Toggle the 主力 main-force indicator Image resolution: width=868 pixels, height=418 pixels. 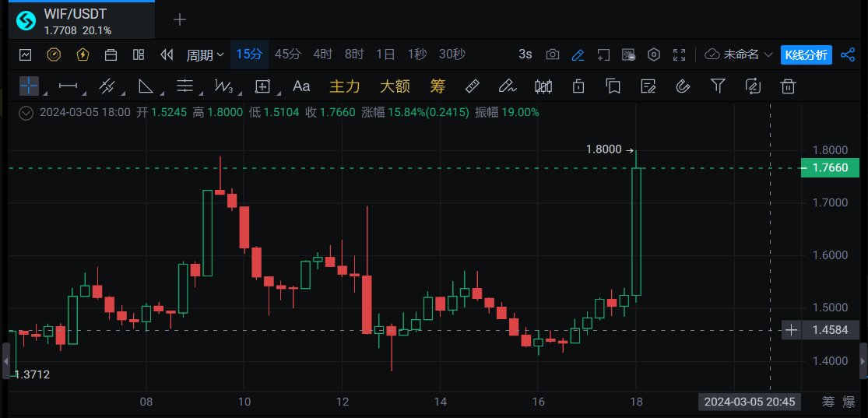coord(345,86)
